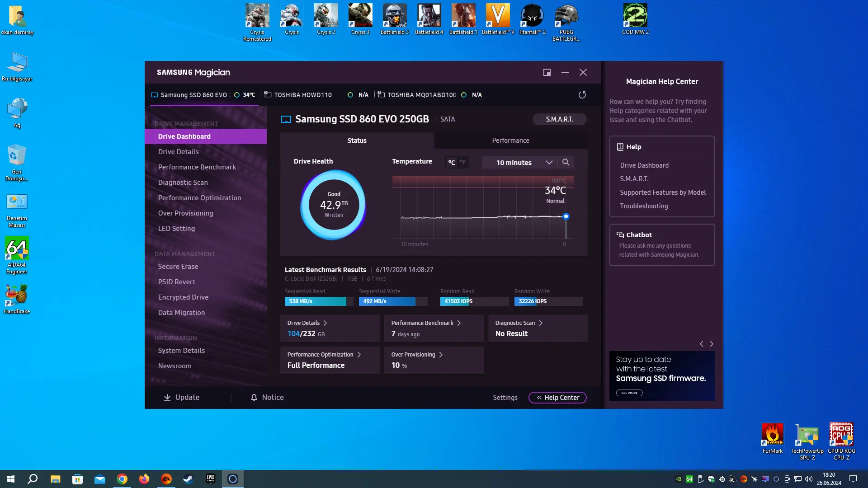Open COD MW 2 desktop shortcut
The height and width of the screenshot is (488, 868).
[635, 19]
